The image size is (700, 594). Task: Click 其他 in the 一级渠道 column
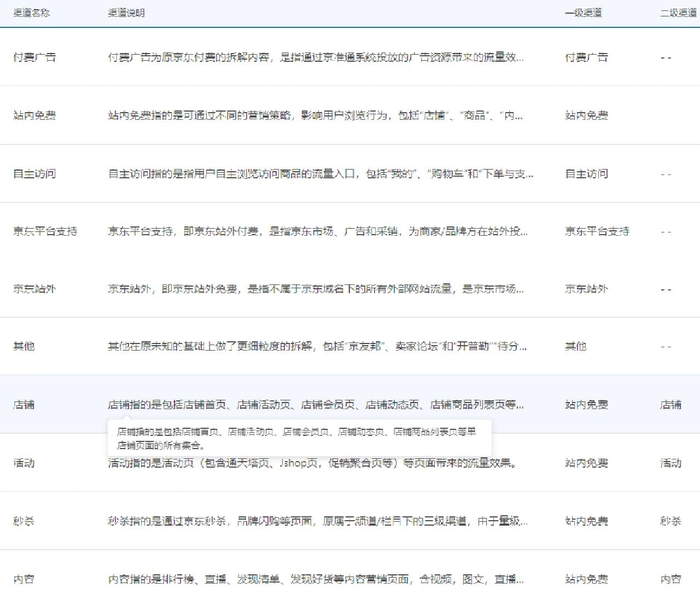576,346
